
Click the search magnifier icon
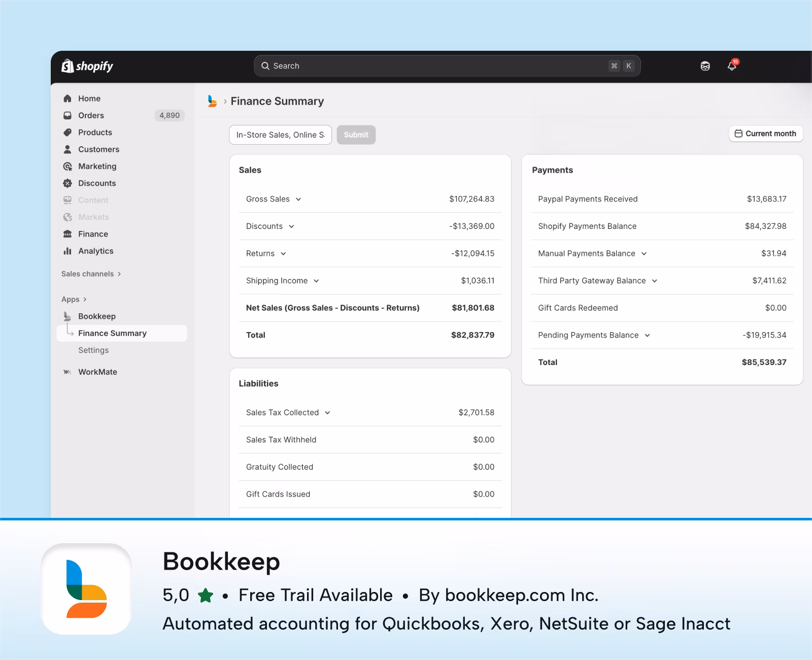265,66
